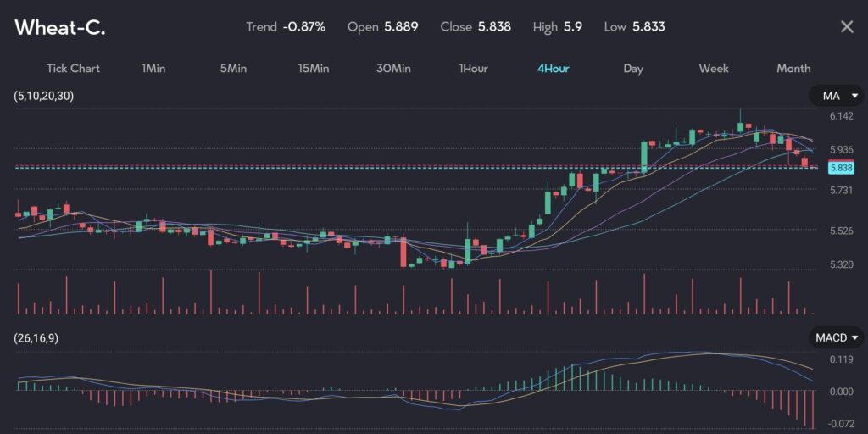Expand the MACD indicator dropdown
Viewport: 868px width, 434px height.
836,338
